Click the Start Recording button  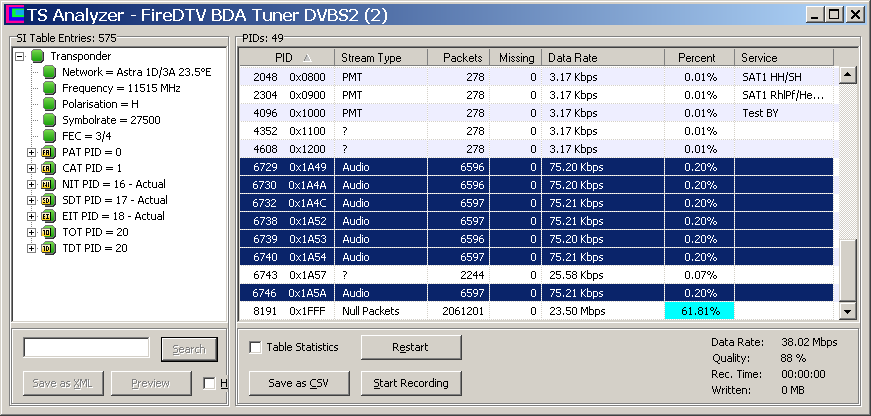tap(410, 383)
